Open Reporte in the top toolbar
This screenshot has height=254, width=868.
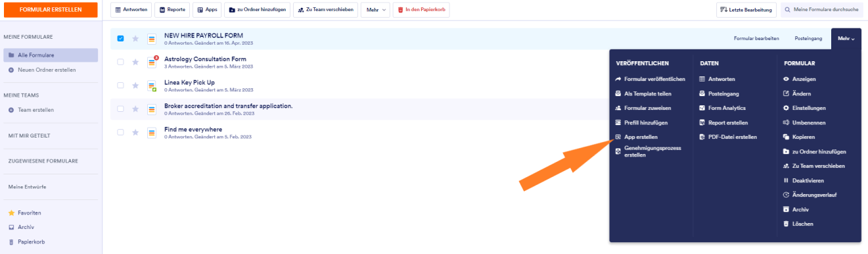pyautogui.click(x=171, y=10)
